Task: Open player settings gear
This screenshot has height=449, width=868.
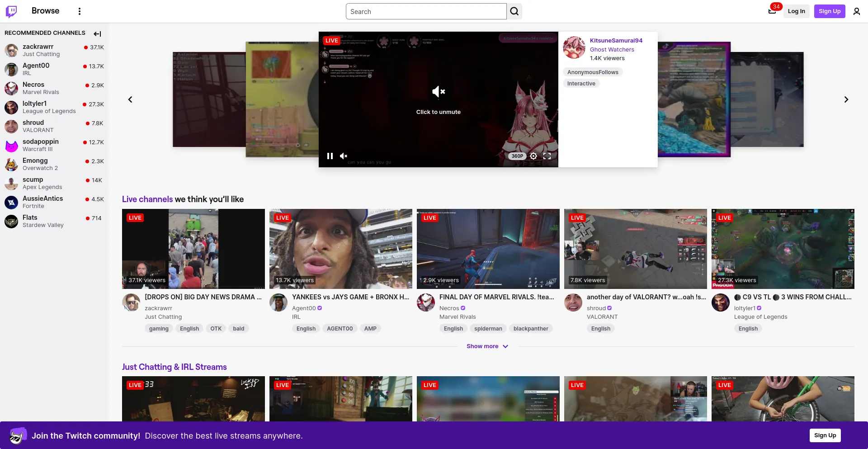Action: (533, 156)
